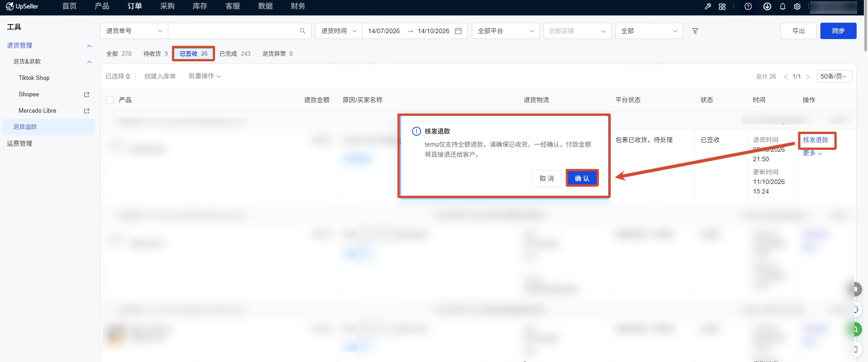Open the 退货单号 search-type dropdown
The height and width of the screenshot is (362, 868).
tap(134, 31)
